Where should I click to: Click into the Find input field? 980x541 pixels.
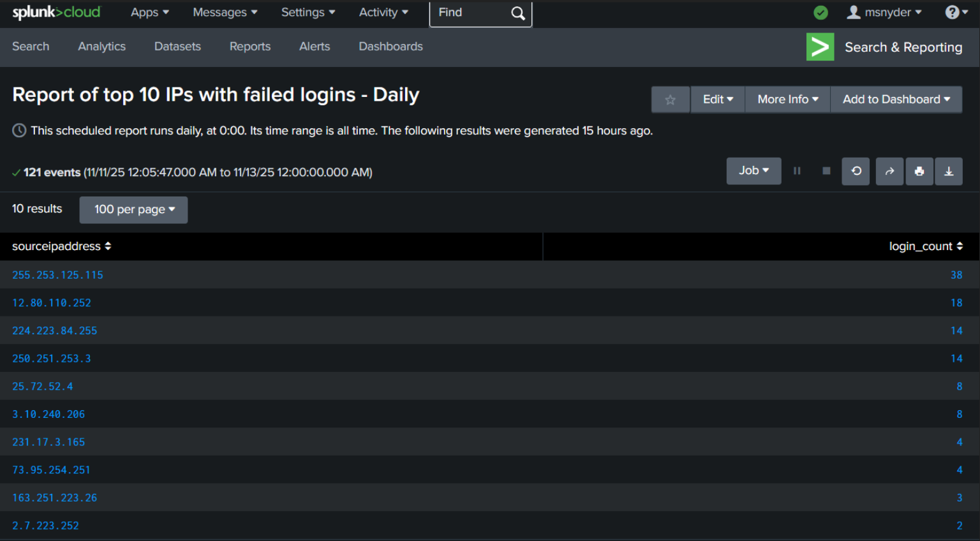pos(469,13)
